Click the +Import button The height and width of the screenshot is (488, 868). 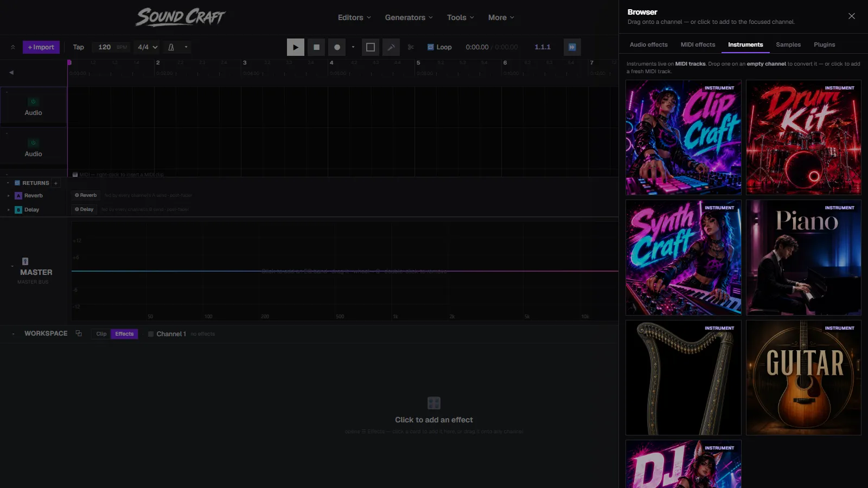pyautogui.click(x=41, y=47)
